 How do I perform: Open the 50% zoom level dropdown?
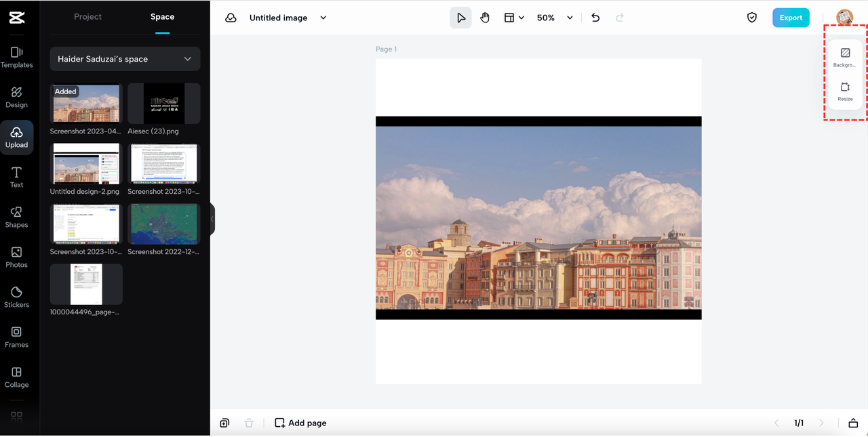555,18
